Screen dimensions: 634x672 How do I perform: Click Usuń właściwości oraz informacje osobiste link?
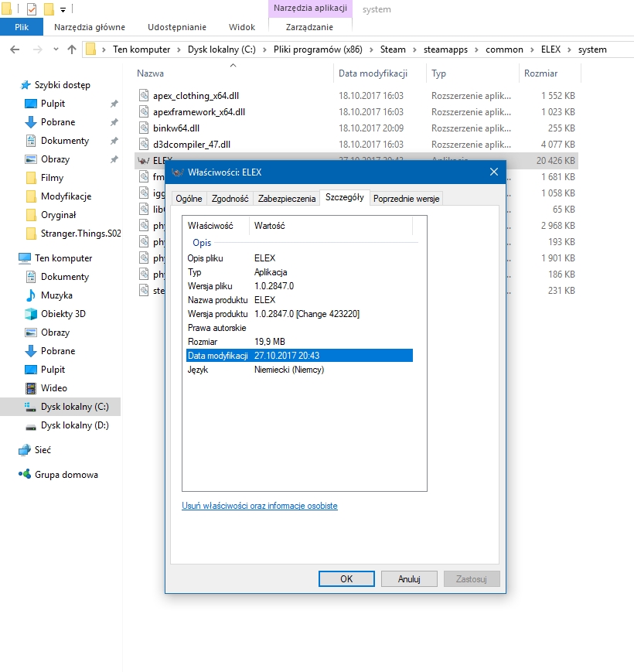[260, 506]
